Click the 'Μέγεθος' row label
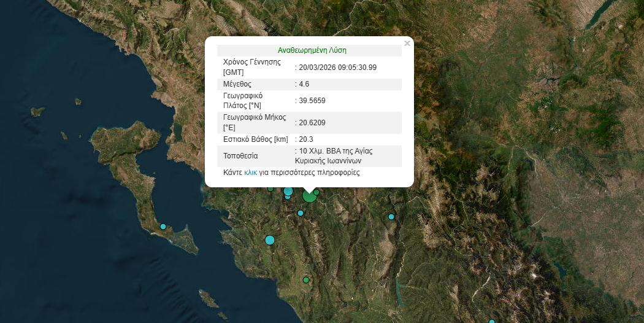The image size is (644, 323). [x=237, y=84]
